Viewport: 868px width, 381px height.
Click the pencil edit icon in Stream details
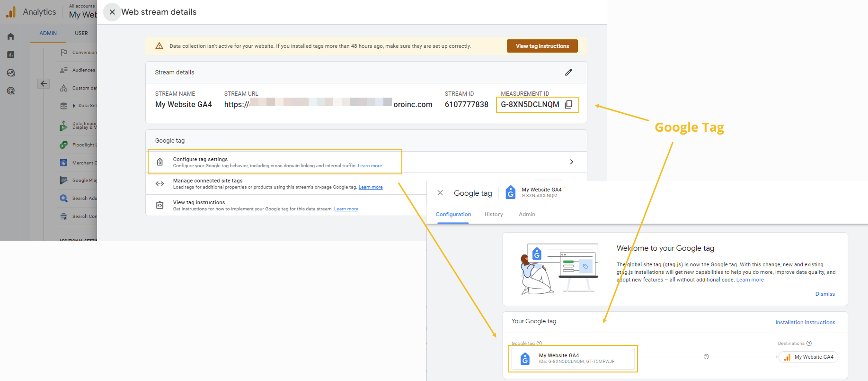tap(568, 72)
